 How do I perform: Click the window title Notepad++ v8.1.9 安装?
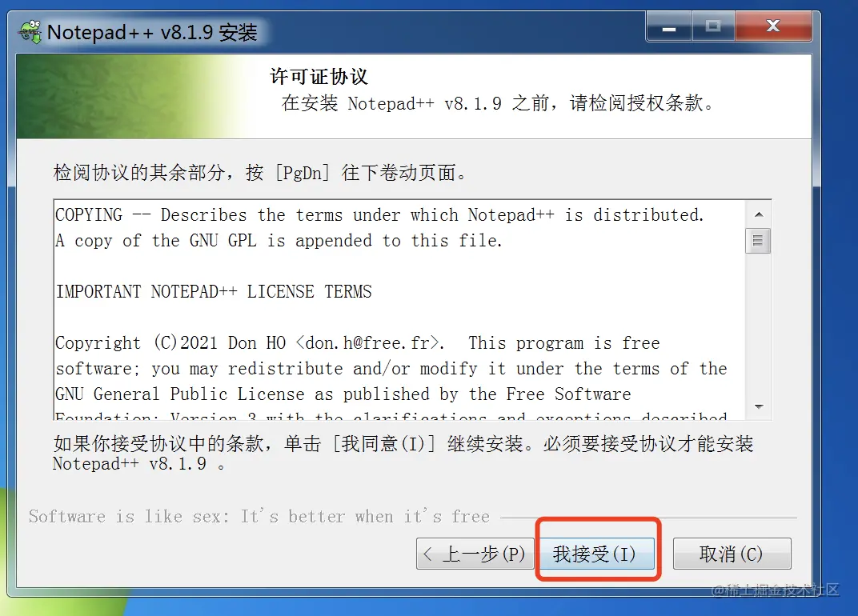pyautogui.click(x=151, y=32)
